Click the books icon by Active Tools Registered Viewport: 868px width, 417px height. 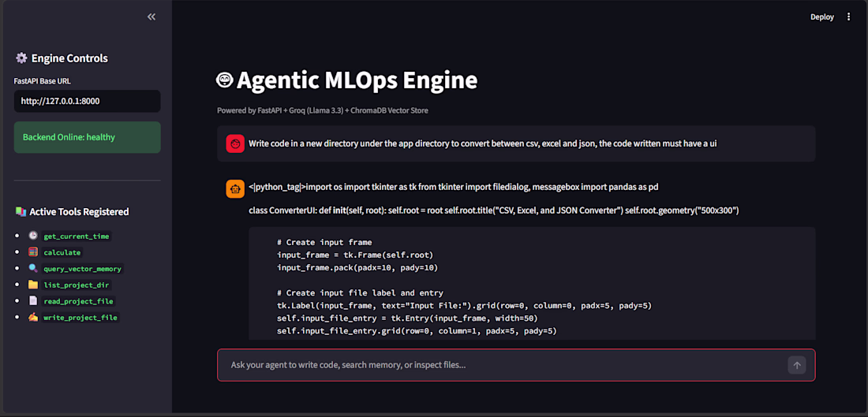(x=21, y=211)
